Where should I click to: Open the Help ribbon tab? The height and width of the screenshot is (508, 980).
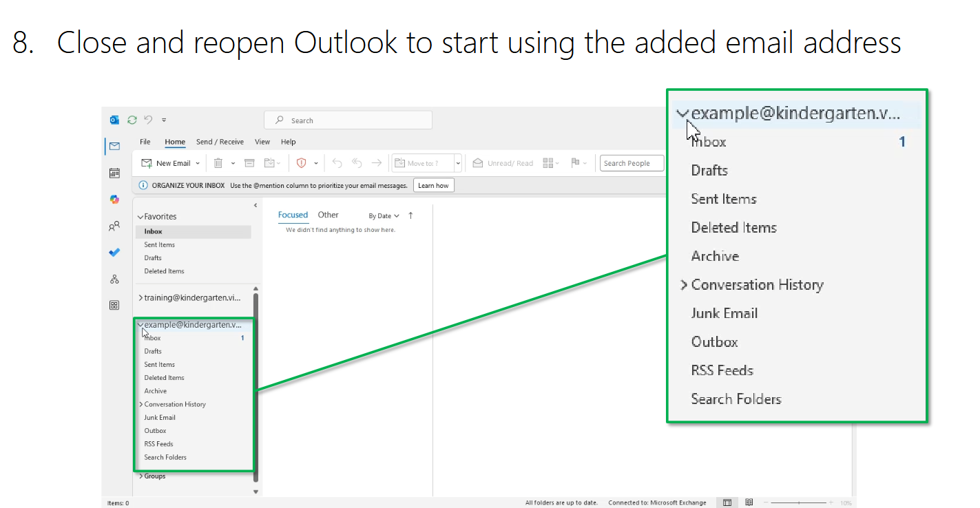[x=289, y=142]
